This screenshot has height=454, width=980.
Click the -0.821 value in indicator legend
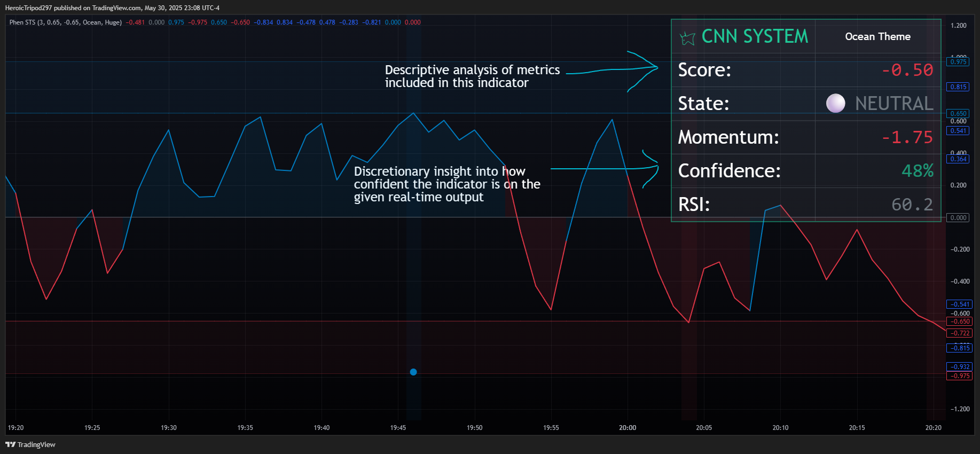pos(372,22)
